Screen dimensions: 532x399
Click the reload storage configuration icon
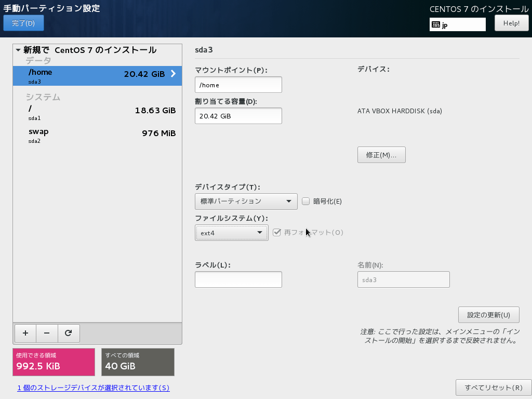click(69, 333)
